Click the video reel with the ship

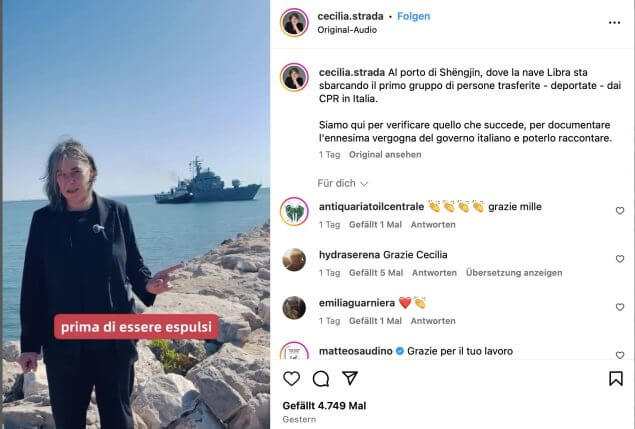(136, 214)
